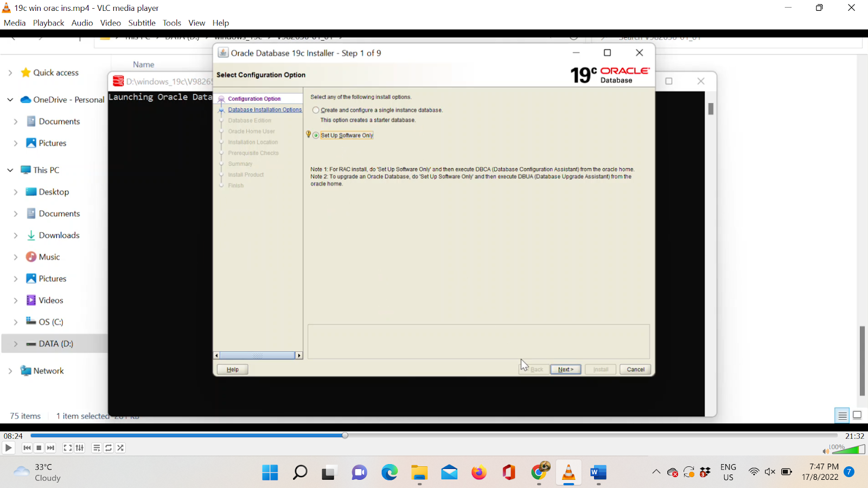The image size is (868, 488).
Task: Open ENG US language switcher
Action: [x=728, y=472]
